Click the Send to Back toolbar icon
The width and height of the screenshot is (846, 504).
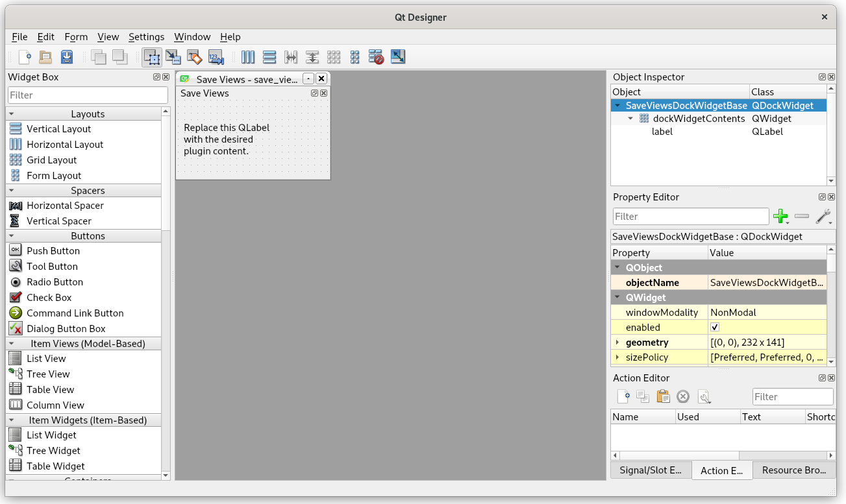coord(119,57)
